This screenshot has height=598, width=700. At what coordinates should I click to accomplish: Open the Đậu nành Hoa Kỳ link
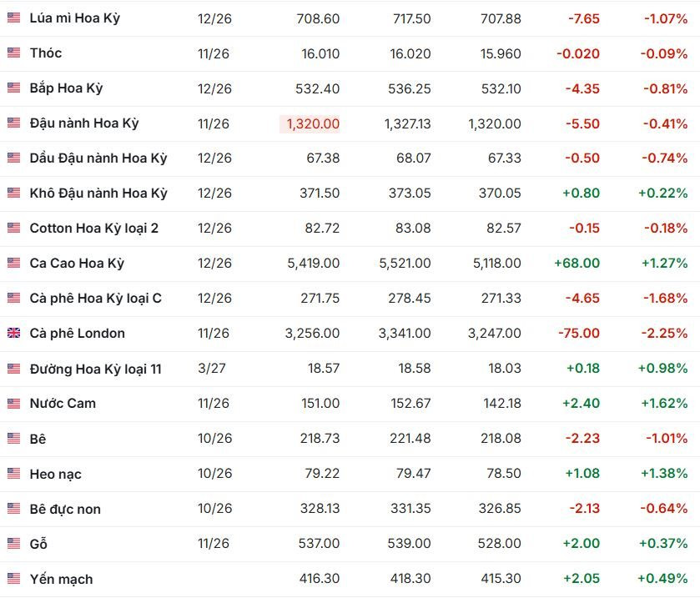point(84,123)
